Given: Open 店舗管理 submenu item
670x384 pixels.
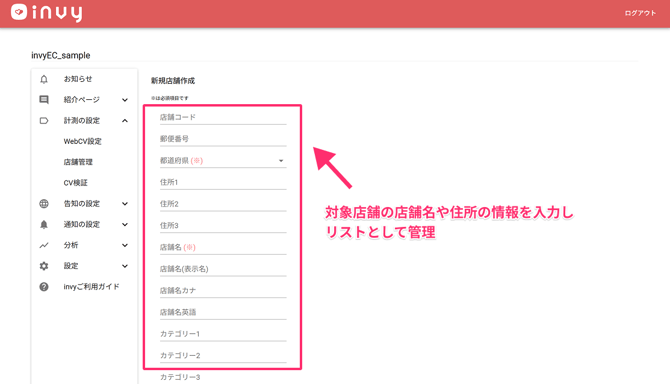Looking at the screenshot, I should (78, 162).
